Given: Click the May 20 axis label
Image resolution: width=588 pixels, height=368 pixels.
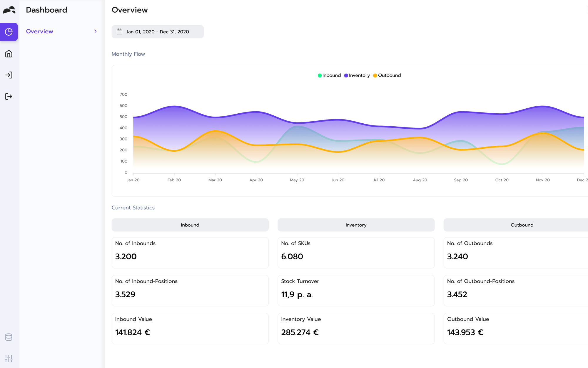Looking at the screenshot, I should tap(297, 180).
